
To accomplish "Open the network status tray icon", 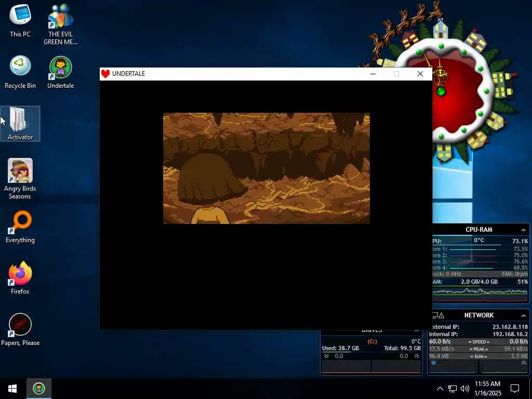I will (453, 389).
